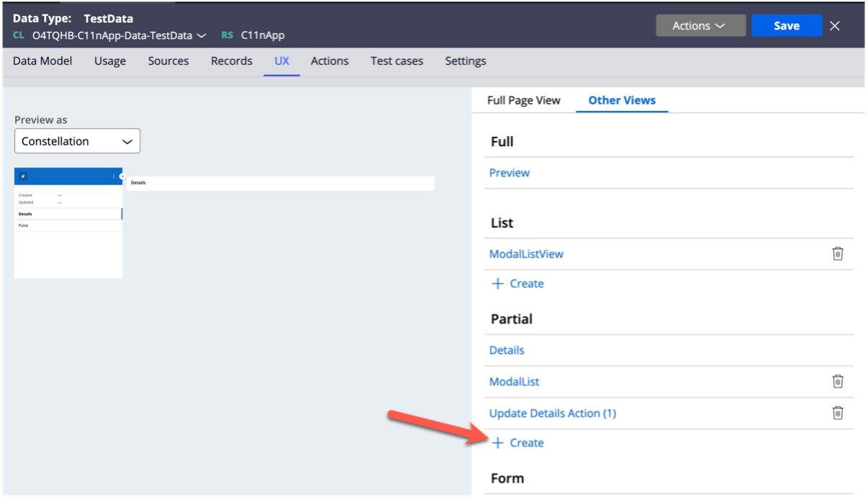Open the Records tab
The image size is (868, 501).
231,61
